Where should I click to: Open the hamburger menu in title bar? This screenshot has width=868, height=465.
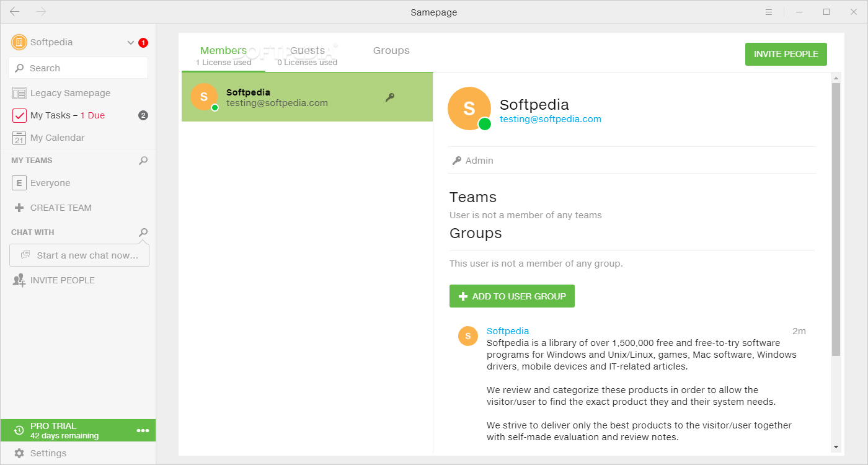pyautogui.click(x=769, y=12)
